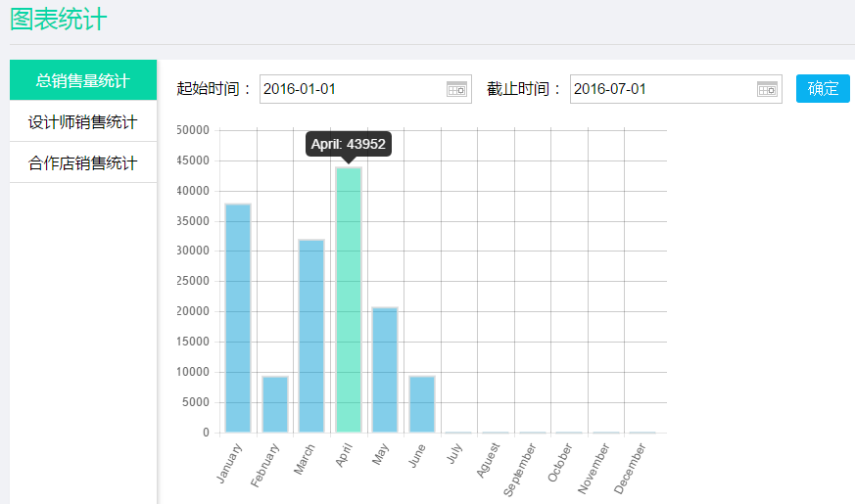855x504 pixels.
Task: Open the 合作店销售统计 tab
Action: tap(83, 162)
